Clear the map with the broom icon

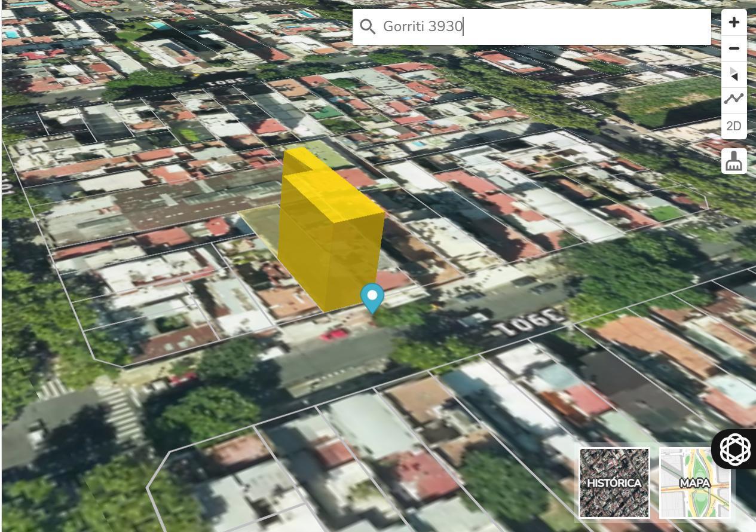(x=734, y=161)
